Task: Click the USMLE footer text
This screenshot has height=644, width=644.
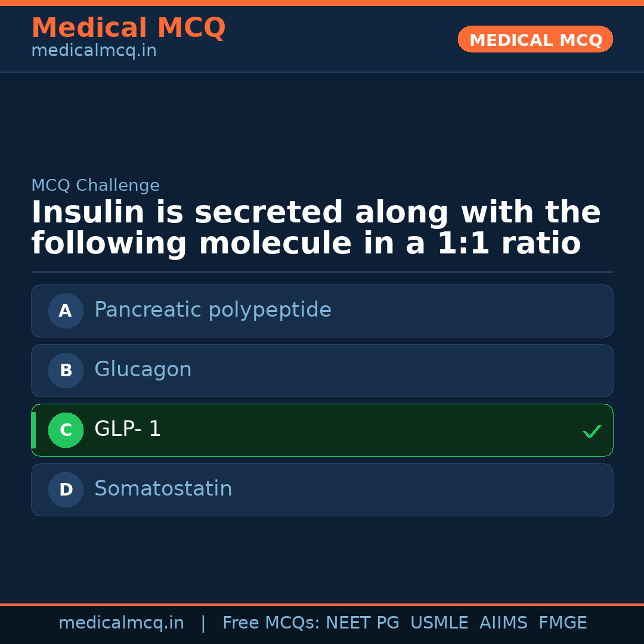Action: pyautogui.click(x=439, y=623)
